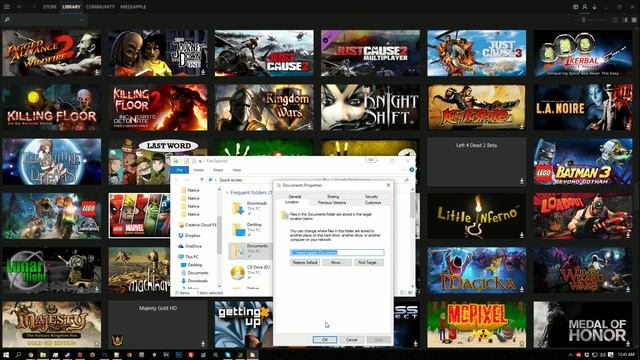Open L.A. Noire game tile
The height and width of the screenshot is (360, 640).
coord(583,107)
